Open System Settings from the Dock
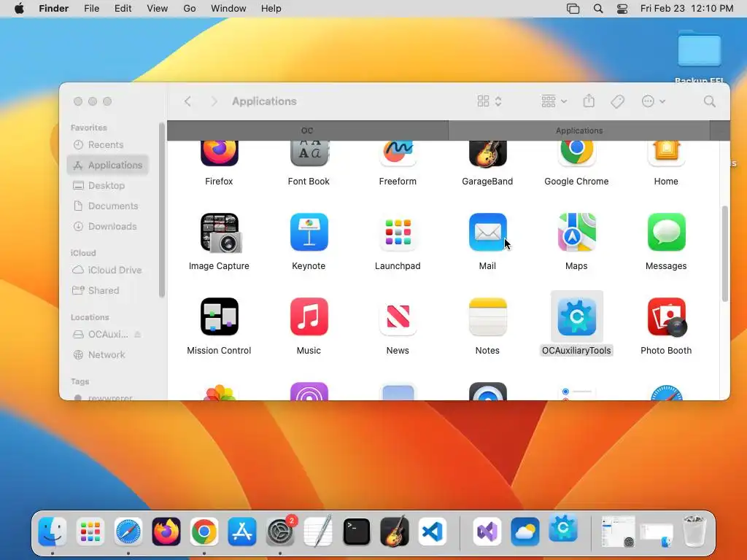Viewport: 747px width, 560px height. click(x=280, y=531)
